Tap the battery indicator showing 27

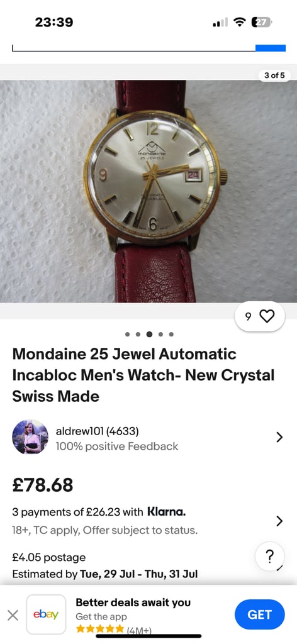pyautogui.click(x=262, y=22)
